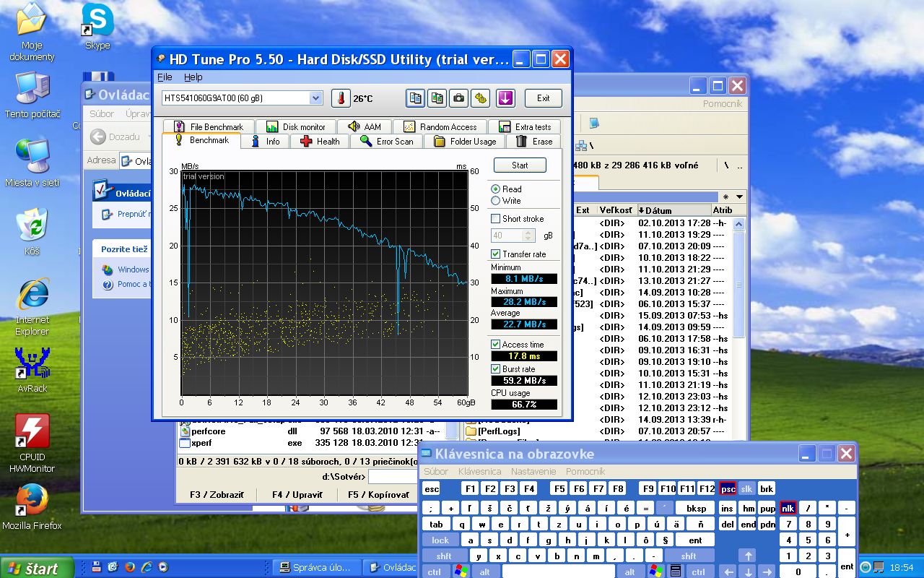
Task: Open the Help menu in HD Tune
Action: pyautogui.click(x=193, y=77)
